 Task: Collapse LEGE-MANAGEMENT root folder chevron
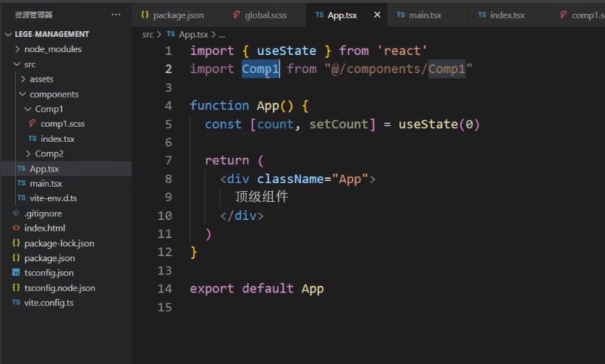[8, 34]
